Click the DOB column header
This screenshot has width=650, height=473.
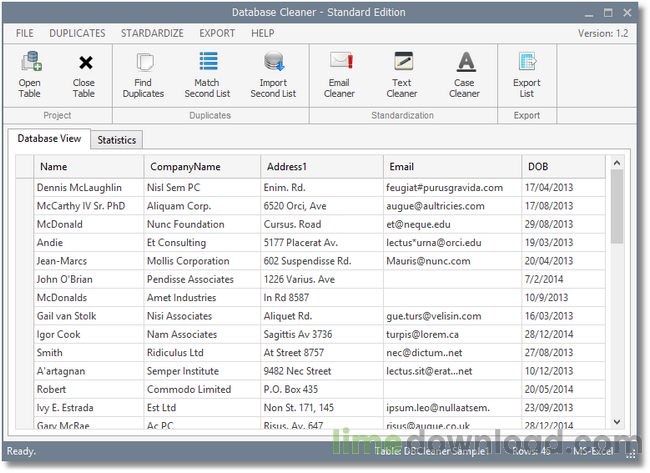pos(539,167)
